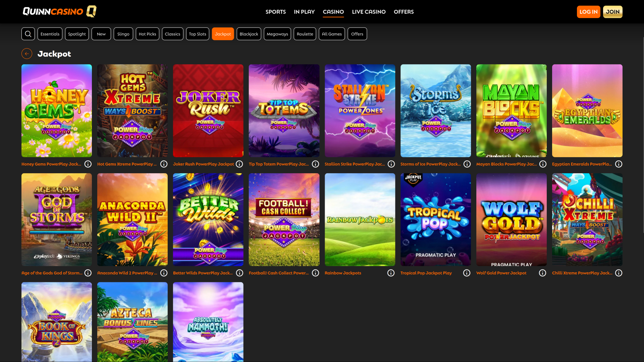Open the Hot Picks category

pyautogui.click(x=147, y=34)
